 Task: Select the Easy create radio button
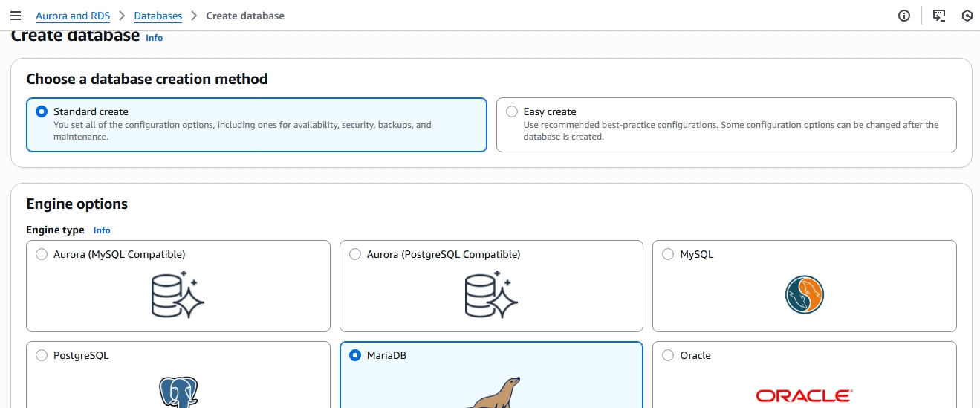click(512, 111)
